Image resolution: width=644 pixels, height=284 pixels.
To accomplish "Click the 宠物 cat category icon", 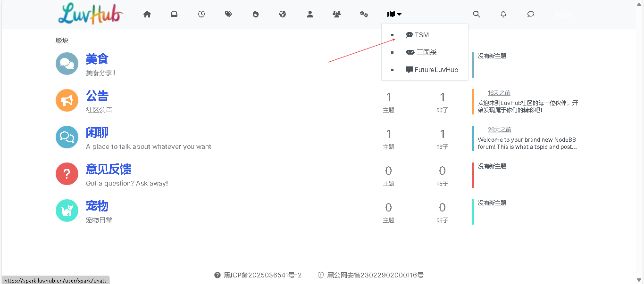I will tap(67, 211).
